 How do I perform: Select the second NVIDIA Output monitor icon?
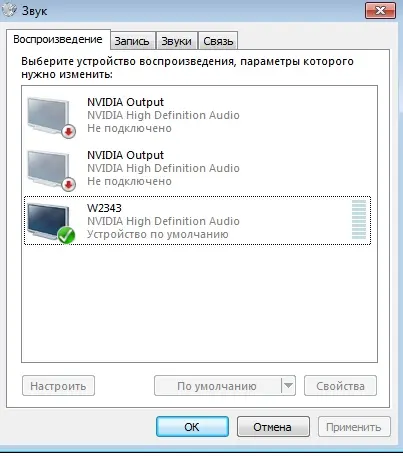point(49,168)
